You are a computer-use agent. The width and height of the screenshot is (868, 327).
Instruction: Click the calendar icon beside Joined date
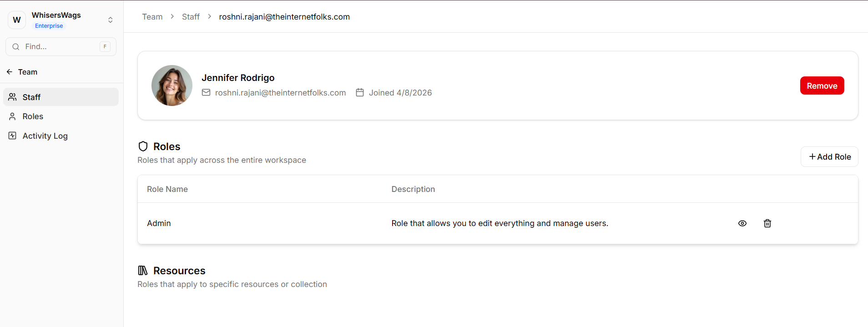point(360,93)
